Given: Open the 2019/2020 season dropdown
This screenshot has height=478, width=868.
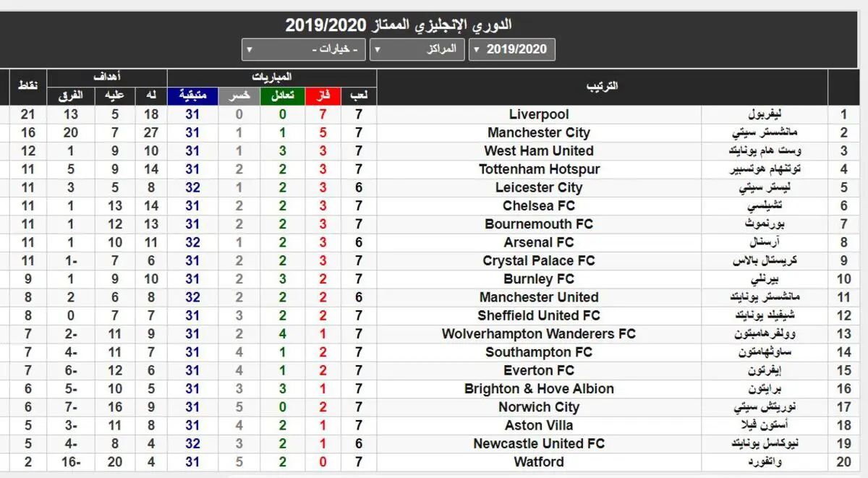Looking at the screenshot, I should pos(512,49).
